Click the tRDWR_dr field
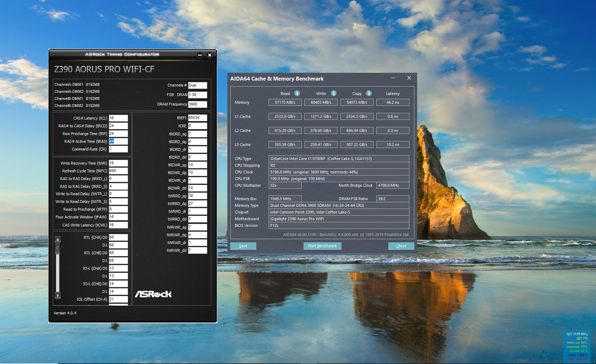Viewport: 596px width, 364px height. click(x=197, y=180)
